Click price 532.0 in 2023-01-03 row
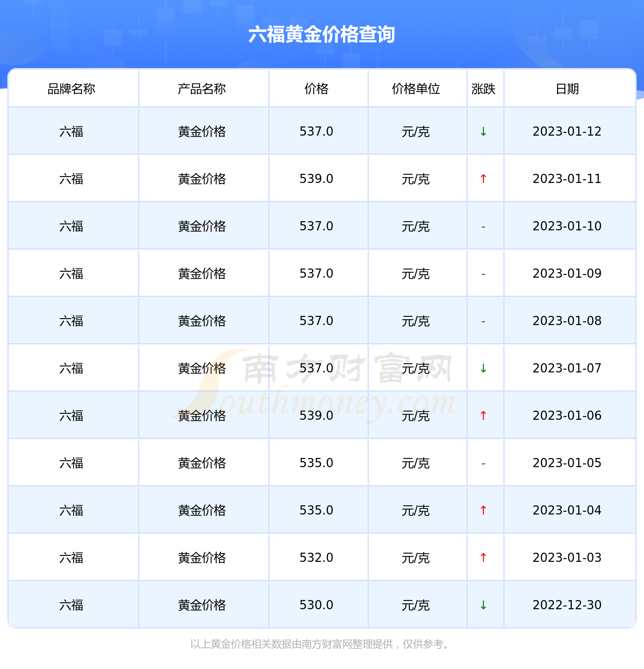Screen dimensions: 644x669 [x=316, y=558]
